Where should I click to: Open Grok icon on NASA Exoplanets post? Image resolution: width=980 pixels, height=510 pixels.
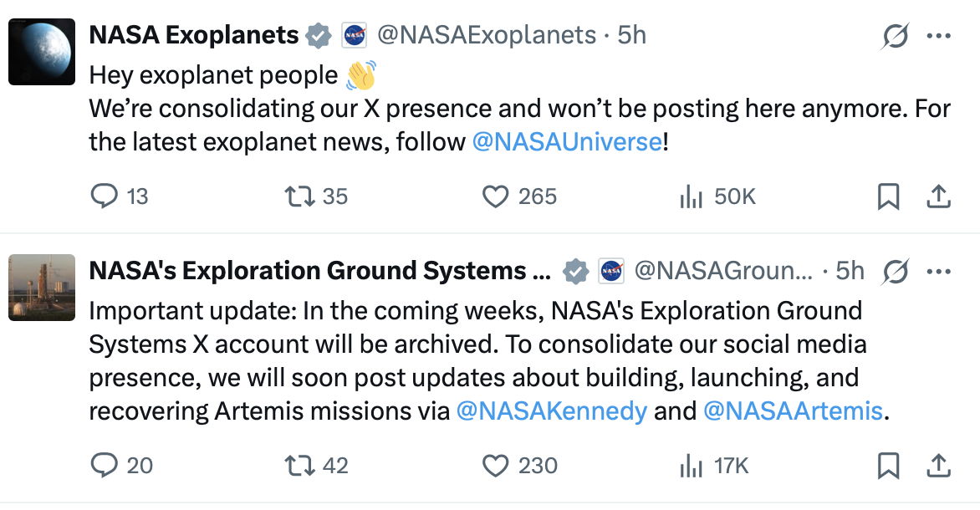coord(895,36)
